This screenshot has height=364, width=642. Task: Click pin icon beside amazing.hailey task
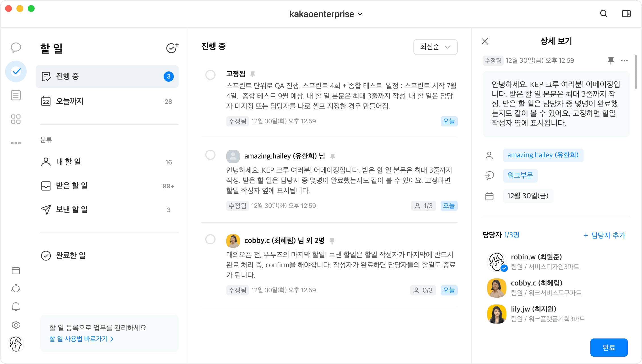click(x=333, y=156)
